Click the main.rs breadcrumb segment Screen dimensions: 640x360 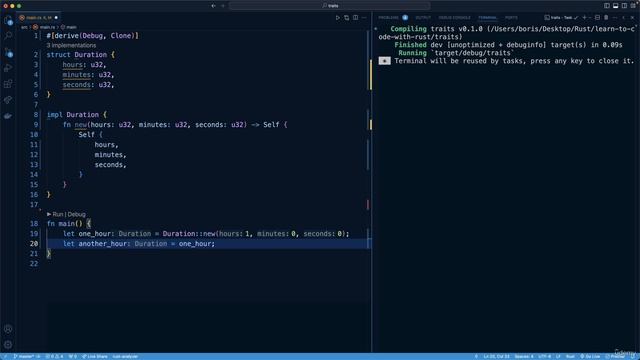[47, 27]
